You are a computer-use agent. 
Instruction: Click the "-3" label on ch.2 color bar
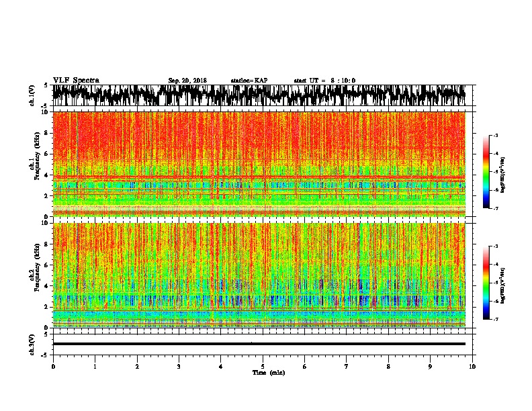coord(495,246)
